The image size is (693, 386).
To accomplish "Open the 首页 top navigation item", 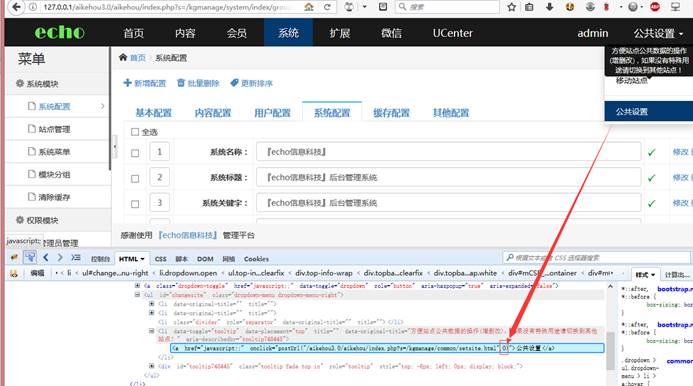I will pos(133,33).
